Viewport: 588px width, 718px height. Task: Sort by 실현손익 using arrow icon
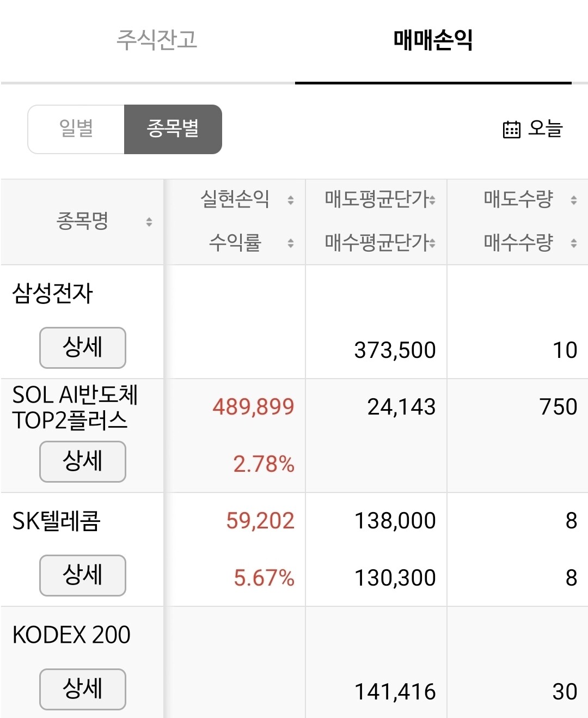click(291, 200)
